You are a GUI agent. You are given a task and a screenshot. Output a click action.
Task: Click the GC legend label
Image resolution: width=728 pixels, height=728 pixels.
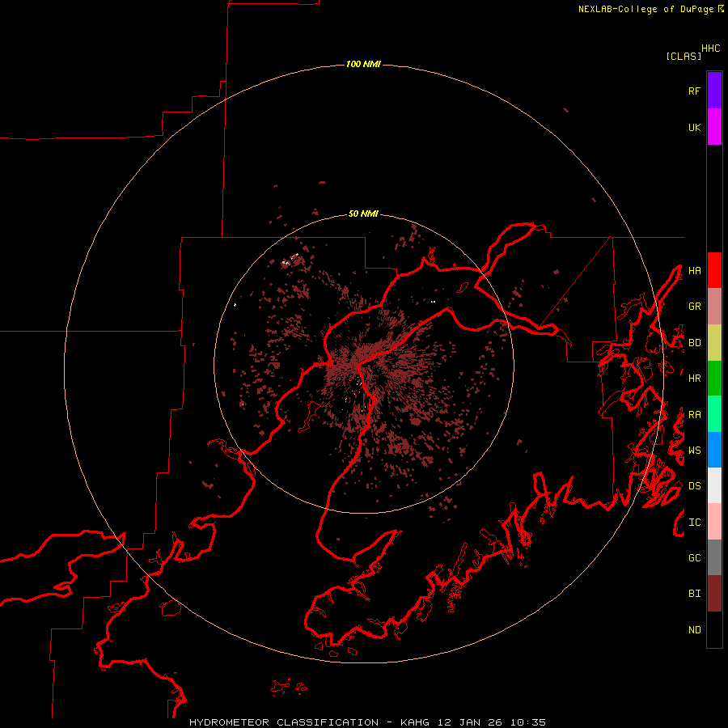click(x=694, y=558)
